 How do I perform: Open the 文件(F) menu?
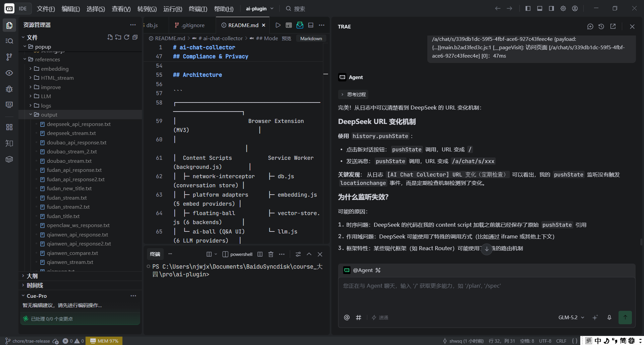(46, 9)
